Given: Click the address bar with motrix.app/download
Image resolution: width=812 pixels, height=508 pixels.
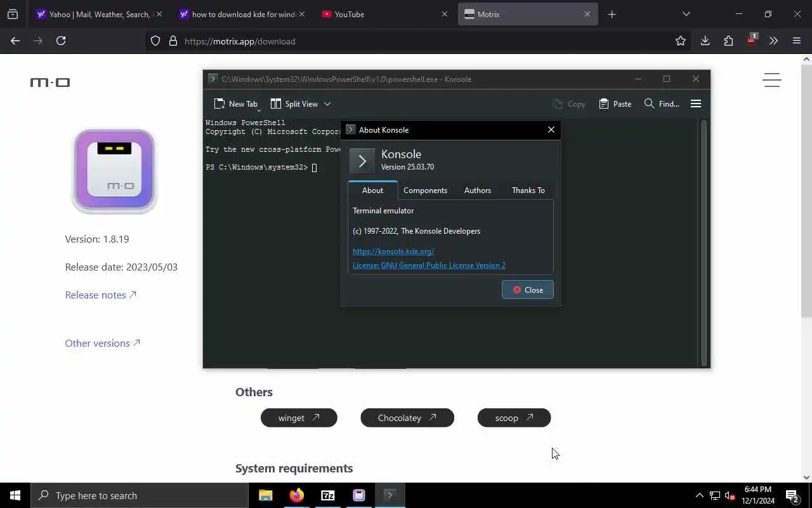Looking at the screenshot, I should point(419,41).
